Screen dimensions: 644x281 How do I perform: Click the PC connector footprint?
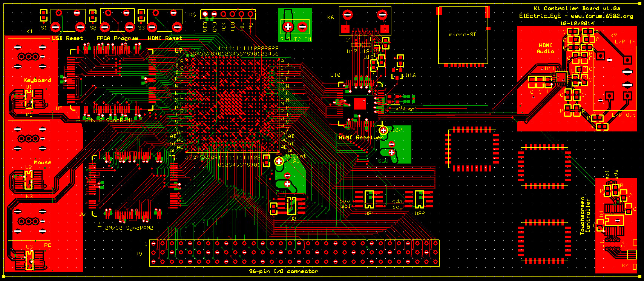29,221
